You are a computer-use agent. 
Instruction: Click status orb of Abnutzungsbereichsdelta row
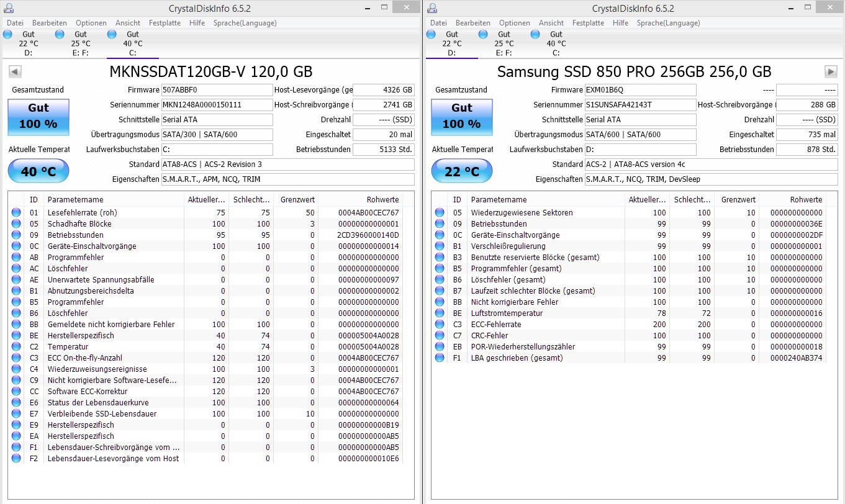[x=16, y=291]
